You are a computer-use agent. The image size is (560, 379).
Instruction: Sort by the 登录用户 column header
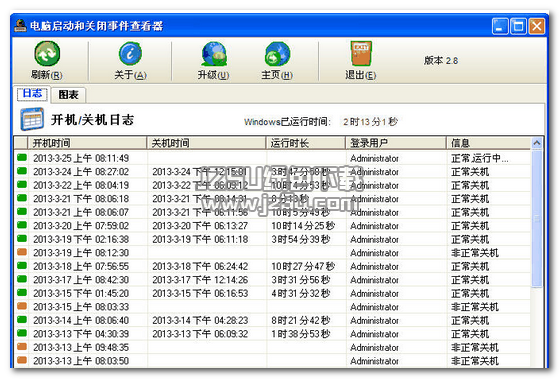tap(396, 143)
